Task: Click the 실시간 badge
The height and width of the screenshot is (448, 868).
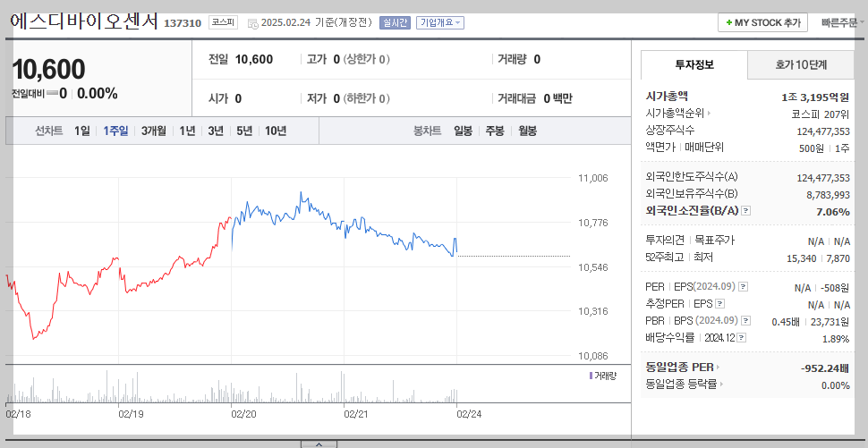Action: [395, 22]
